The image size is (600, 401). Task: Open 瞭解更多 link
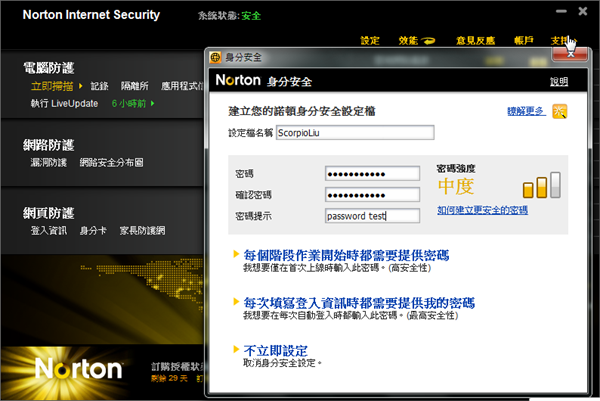[526, 111]
